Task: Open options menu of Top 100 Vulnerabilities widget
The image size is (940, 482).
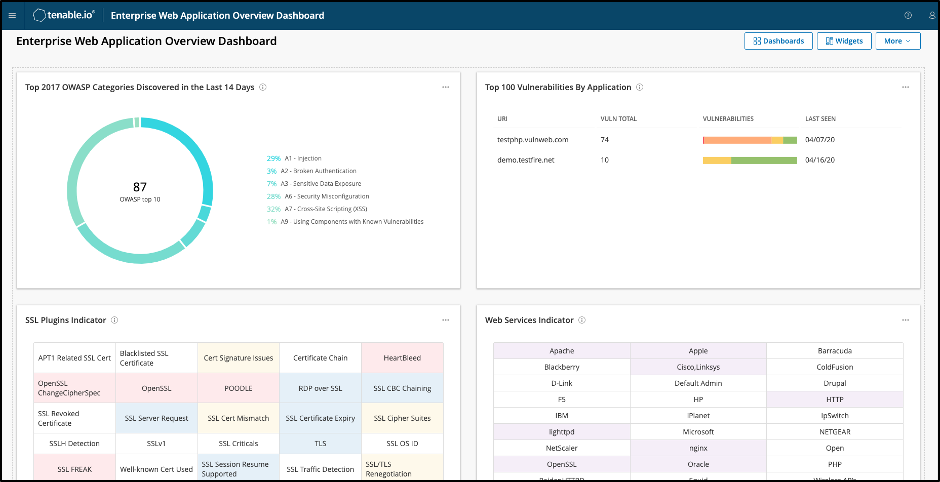Action: coord(905,87)
